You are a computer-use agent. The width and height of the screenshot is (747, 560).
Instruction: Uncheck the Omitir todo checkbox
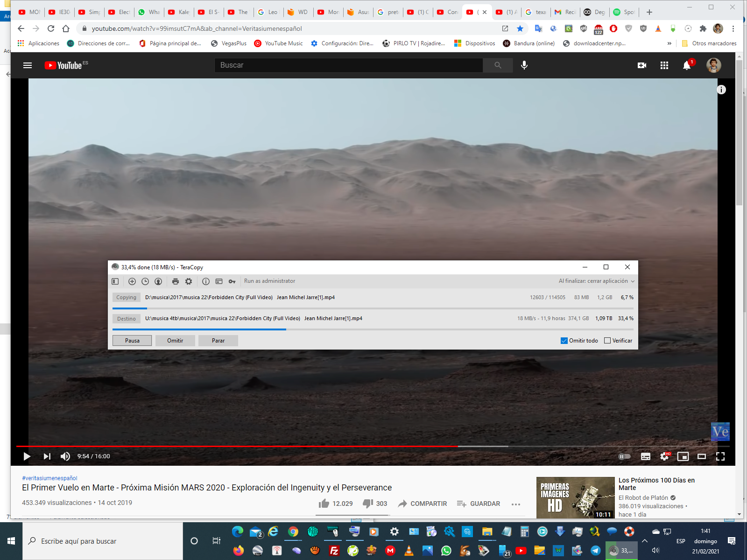(564, 341)
